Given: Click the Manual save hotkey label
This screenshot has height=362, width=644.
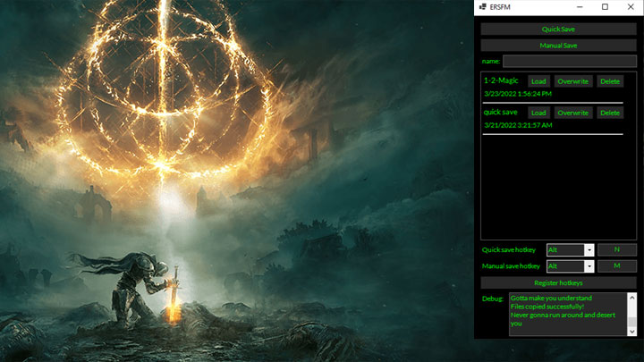Looking at the screenshot, I should point(511,266).
